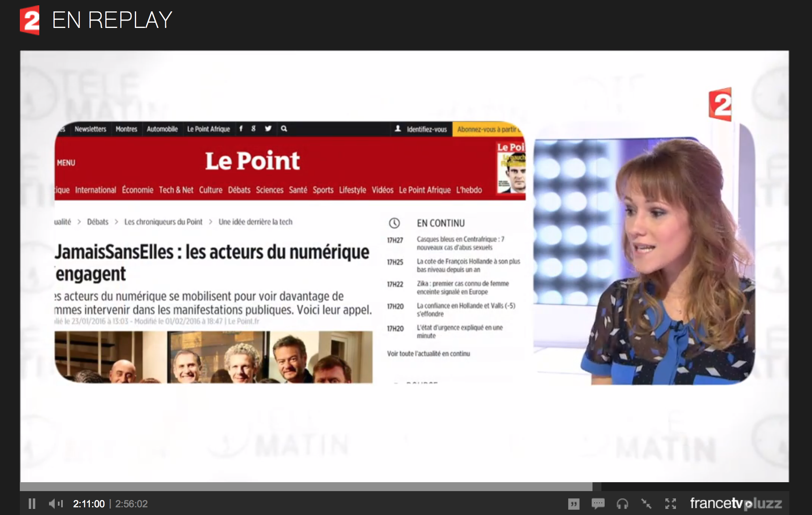Click Tech & Net in Le Point navigation

pyautogui.click(x=176, y=190)
